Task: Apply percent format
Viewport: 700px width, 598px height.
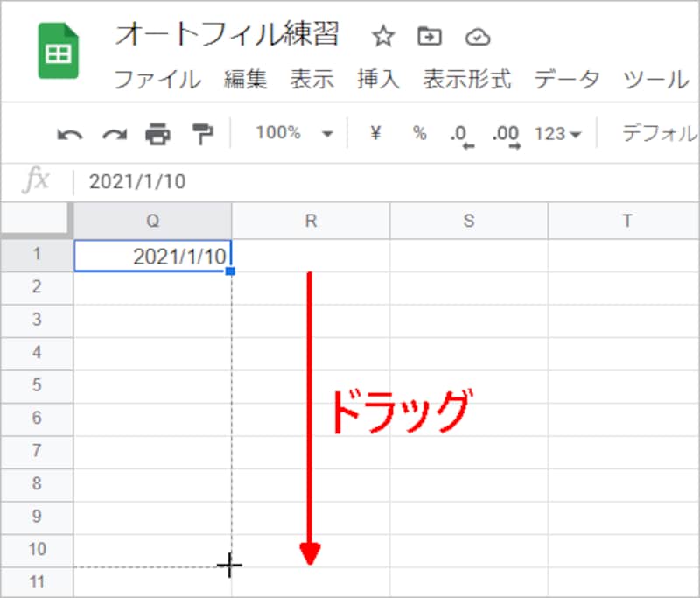Action: (x=418, y=133)
